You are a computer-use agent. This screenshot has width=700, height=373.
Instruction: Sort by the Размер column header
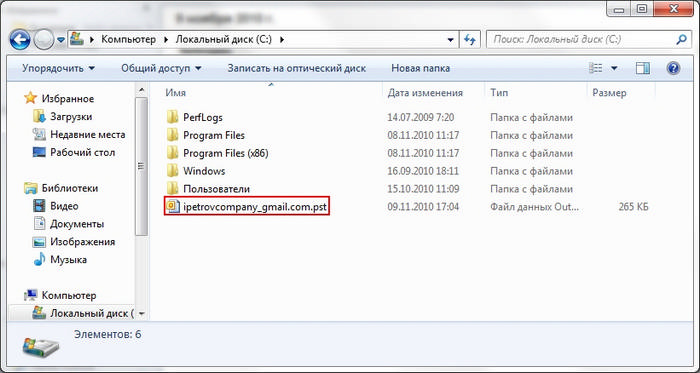click(609, 93)
